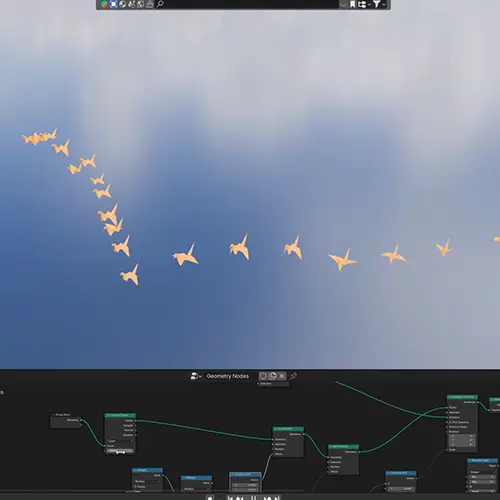This screenshot has height=500, width=500.
Task: Expand filter options dropdown arrow
Action: click(x=384, y=4)
